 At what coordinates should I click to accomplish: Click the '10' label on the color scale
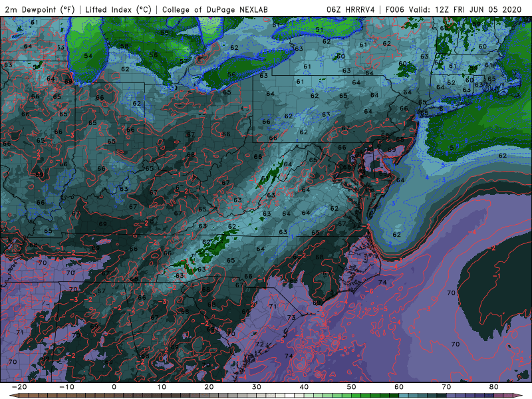[x=162, y=387]
